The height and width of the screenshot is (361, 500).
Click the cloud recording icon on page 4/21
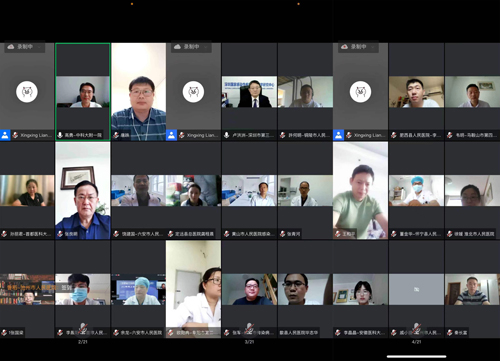pos(344,46)
